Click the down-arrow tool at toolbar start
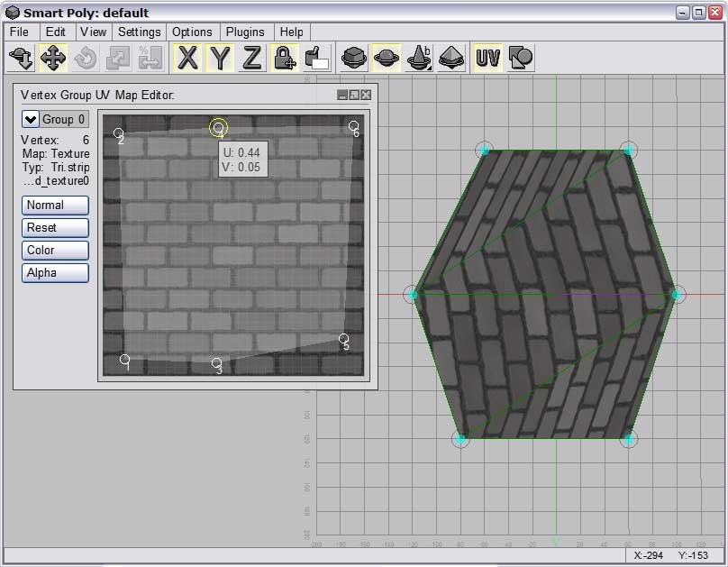Viewport: 728px width, 567px height. click(21, 58)
